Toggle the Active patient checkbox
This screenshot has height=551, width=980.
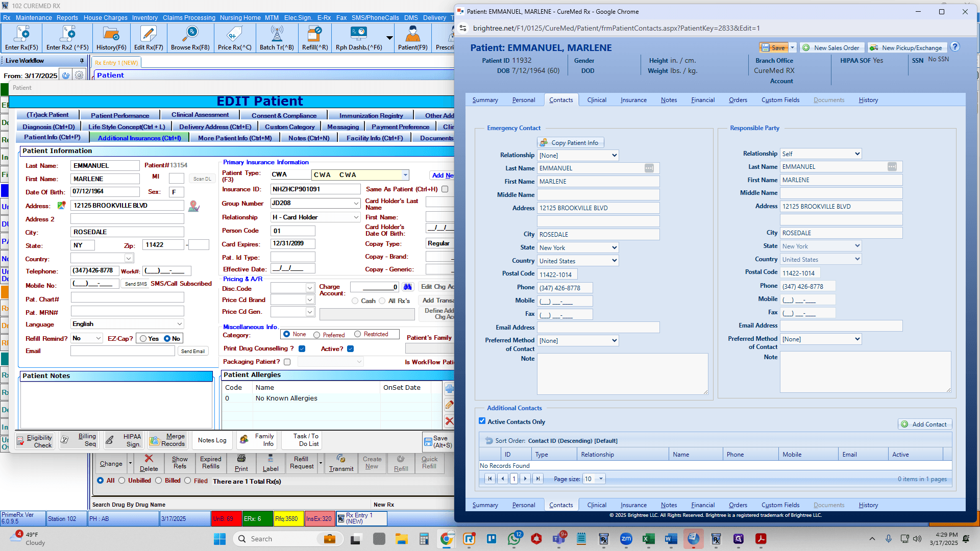coord(350,349)
